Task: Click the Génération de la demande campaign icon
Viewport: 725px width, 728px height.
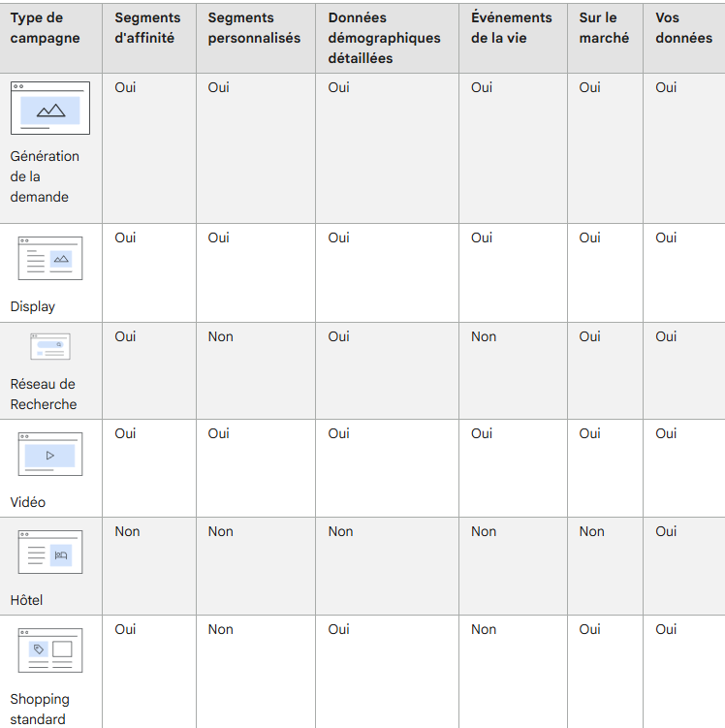Action: coord(50,109)
